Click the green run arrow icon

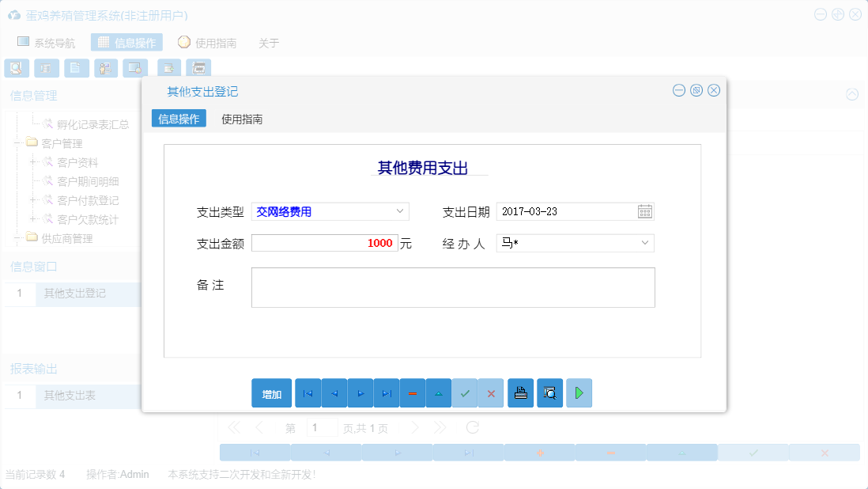click(x=579, y=393)
